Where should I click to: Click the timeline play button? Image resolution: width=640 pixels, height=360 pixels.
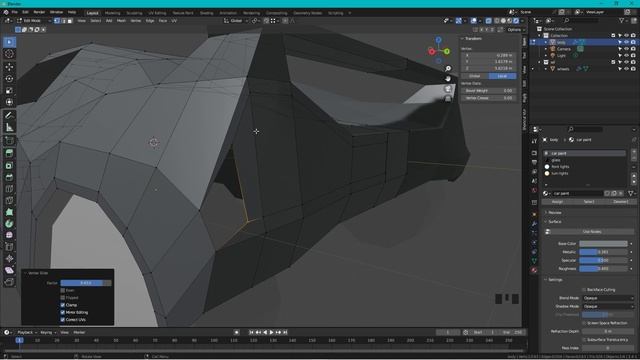point(271,332)
